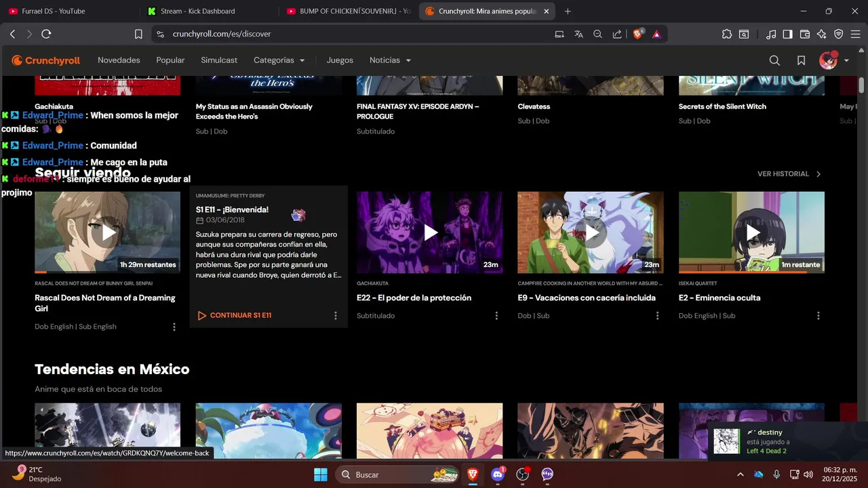Open a new browser tab
Screen dimensions: 868x488
pyautogui.click(x=568, y=11)
